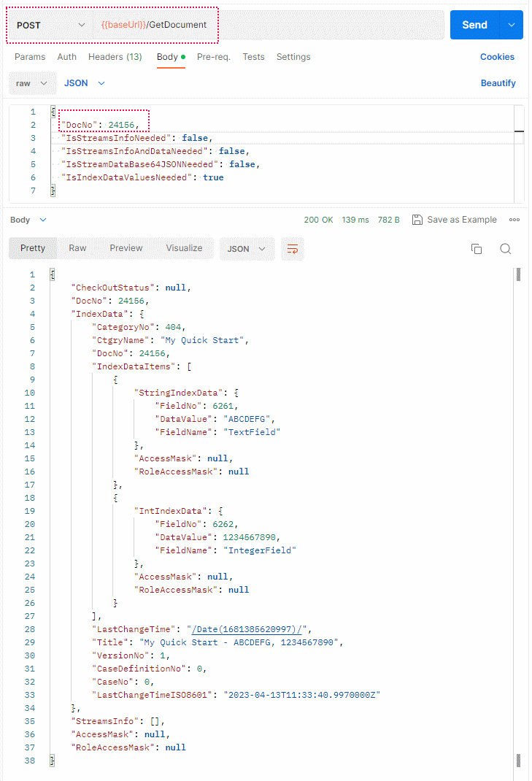The image size is (532, 781).
Task: Toggle line wrapping in the response pane
Action: pos(293,248)
